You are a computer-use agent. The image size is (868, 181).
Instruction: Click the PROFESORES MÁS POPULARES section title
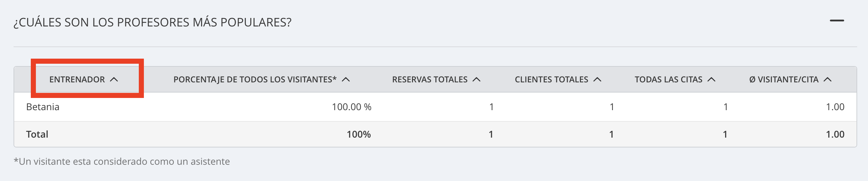click(x=152, y=22)
